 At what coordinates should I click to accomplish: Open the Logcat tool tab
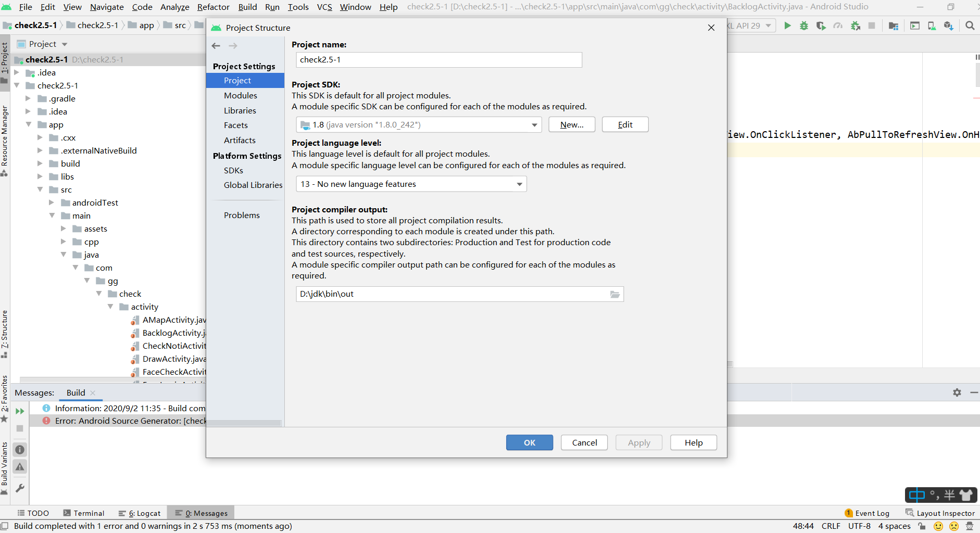[x=140, y=513]
